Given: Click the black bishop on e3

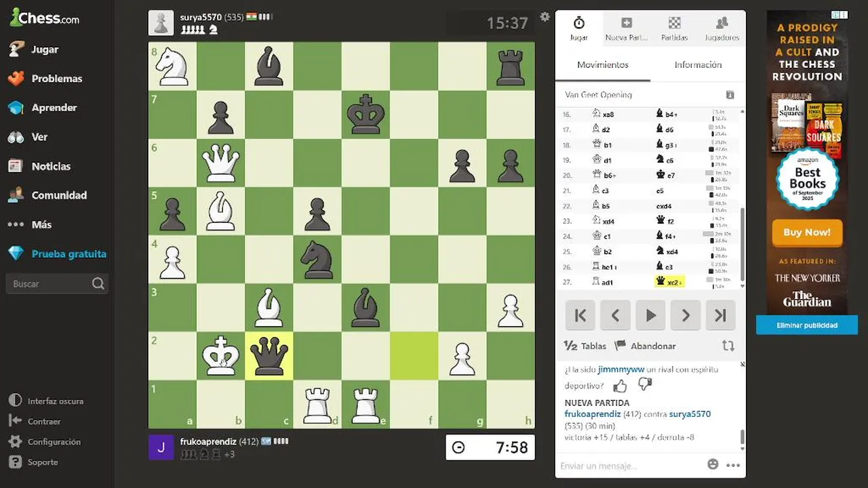Looking at the screenshot, I should click(366, 308).
